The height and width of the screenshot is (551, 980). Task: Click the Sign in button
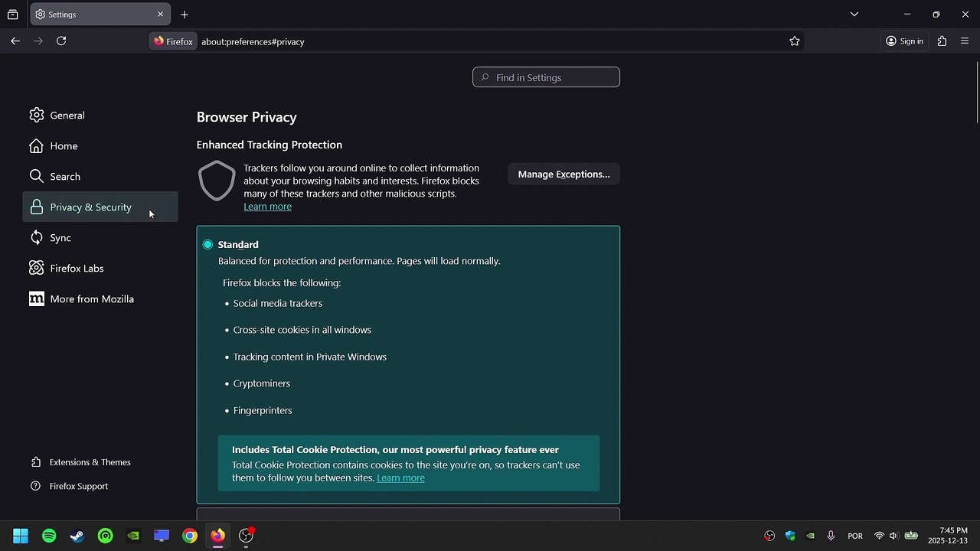[x=904, y=41]
